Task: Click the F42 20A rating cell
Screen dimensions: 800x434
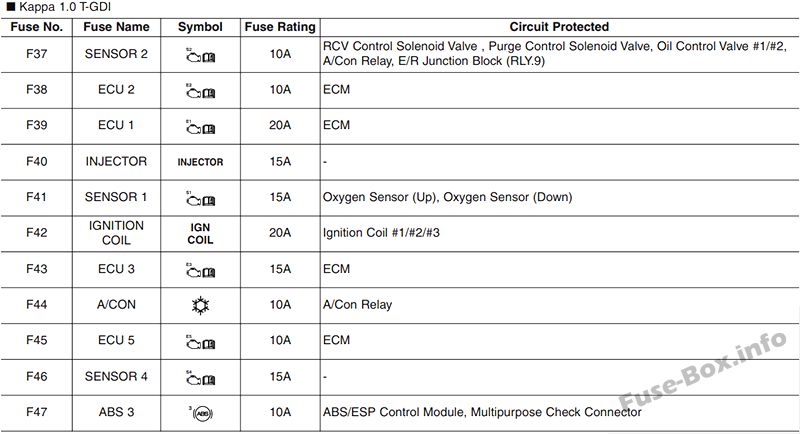Action: pos(280,233)
